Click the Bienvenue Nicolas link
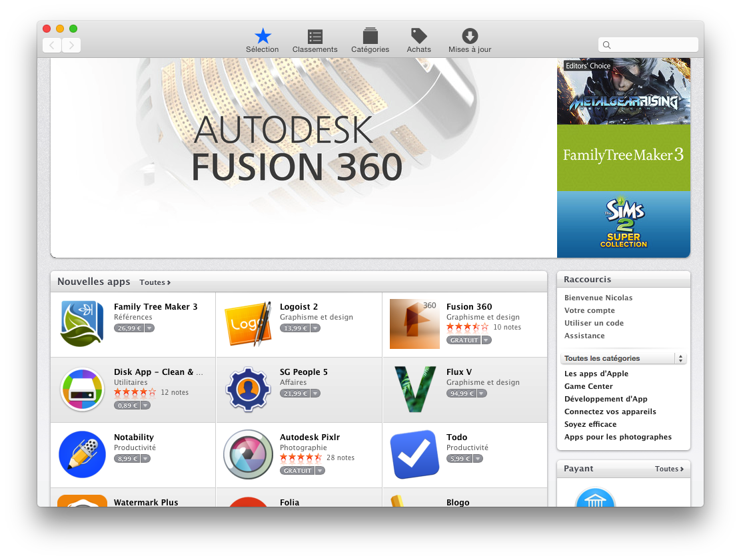The image size is (741, 560). (598, 298)
